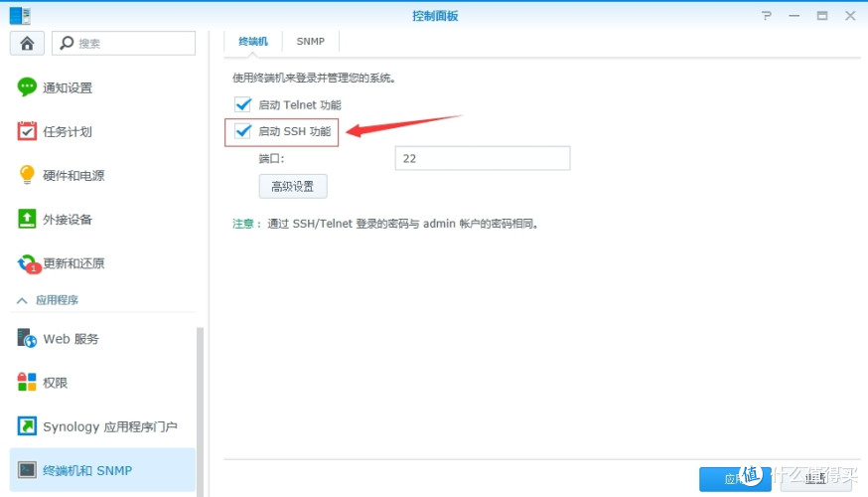Click the sidebar vertical scrollbar
Viewport: 868px width, 497px height.
coord(200,411)
